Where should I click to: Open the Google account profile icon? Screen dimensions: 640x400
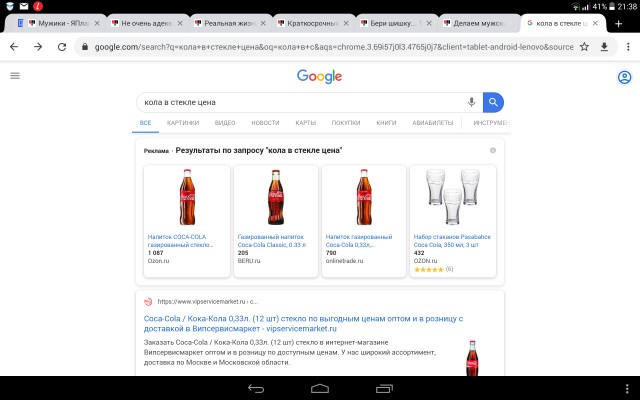pos(624,77)
